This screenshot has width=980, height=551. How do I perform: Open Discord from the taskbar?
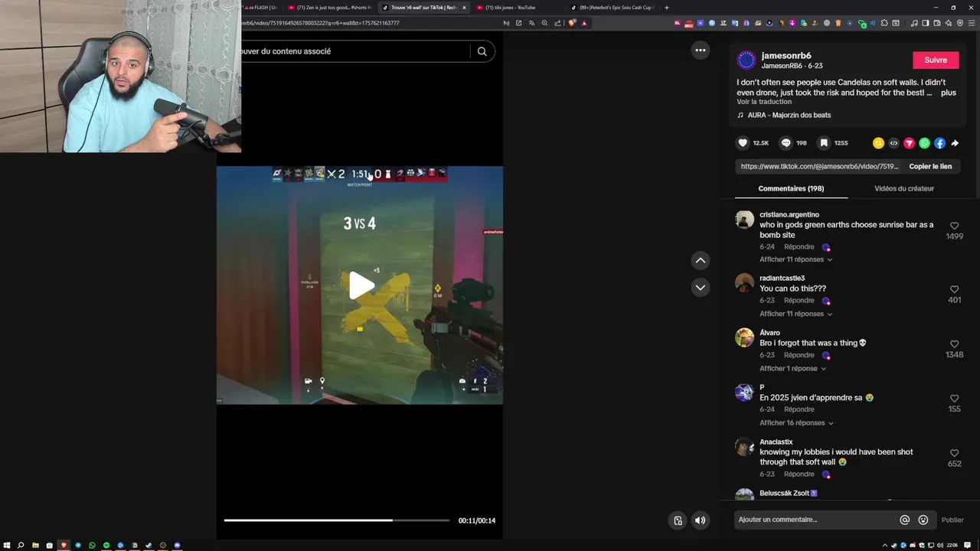(x=178, y=546)
